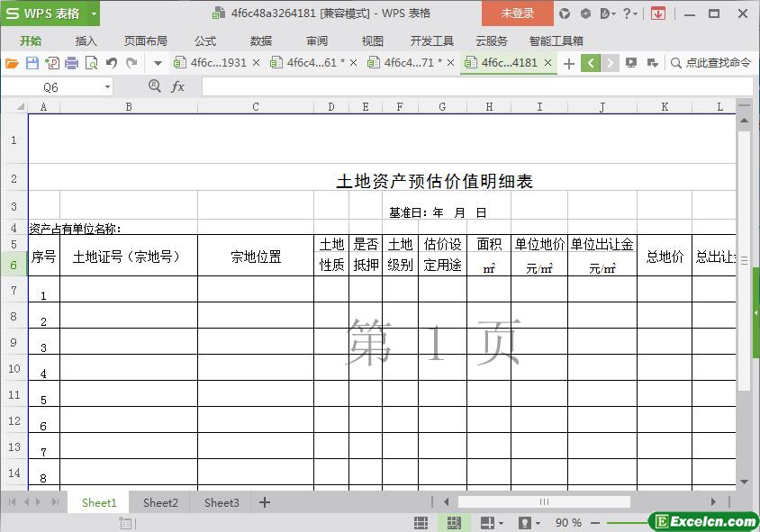
Task: Open the 插入 ribbon tab
Action: [x=86, y=41]
